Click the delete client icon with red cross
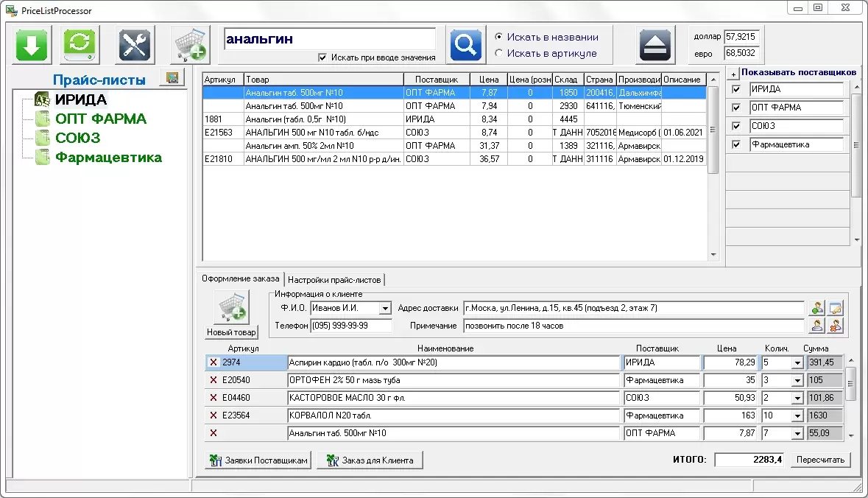868x498 pixels. coord(836,325)
